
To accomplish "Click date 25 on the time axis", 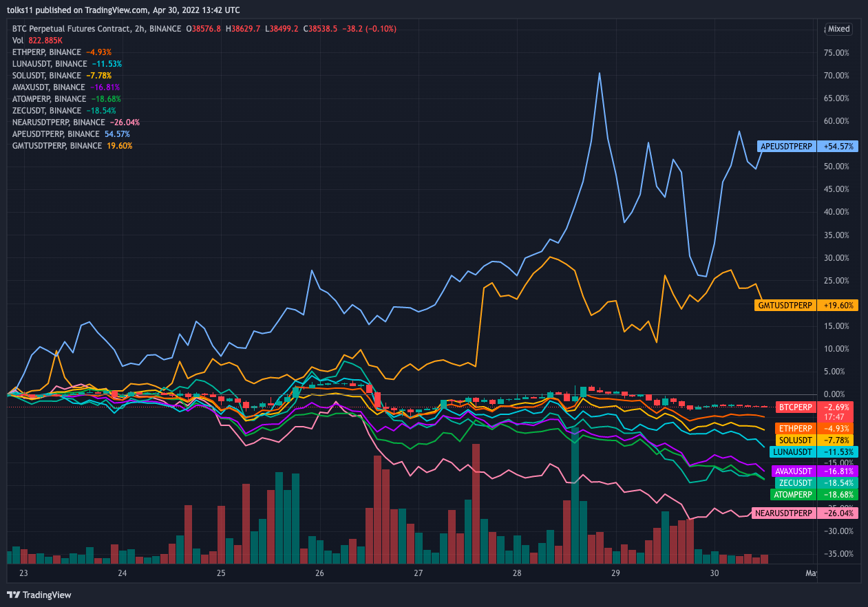I will [x=221, y=573].
